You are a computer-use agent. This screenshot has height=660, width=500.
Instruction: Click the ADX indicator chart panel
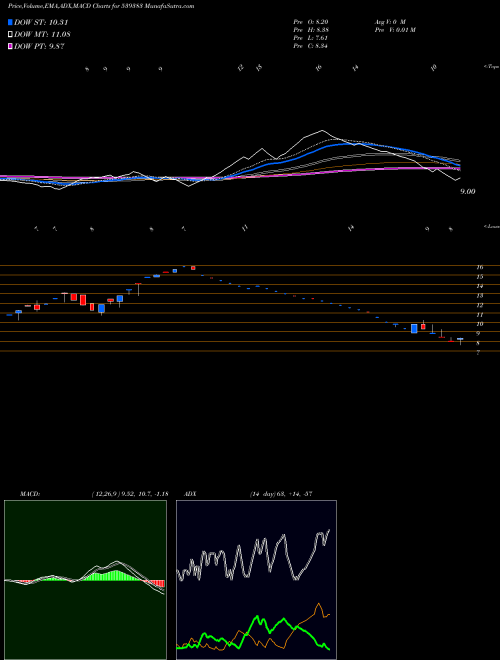pos(256,580)
